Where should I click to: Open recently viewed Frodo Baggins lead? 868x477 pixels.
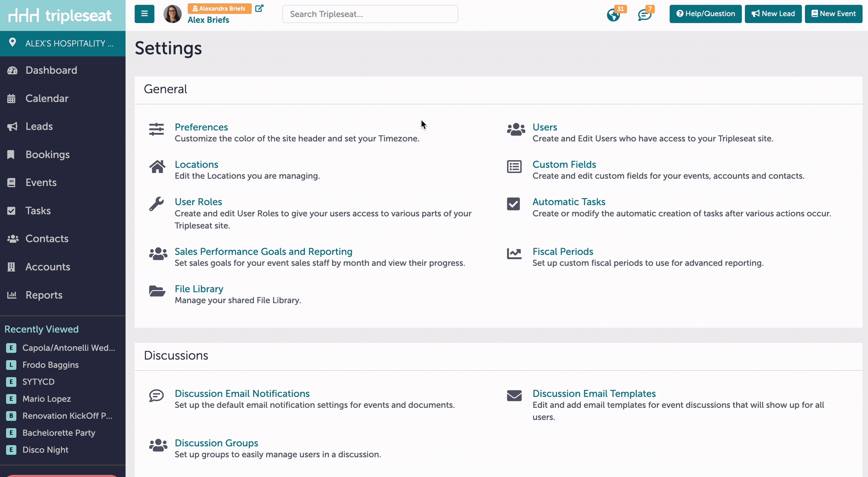click(x=51, y=365)
